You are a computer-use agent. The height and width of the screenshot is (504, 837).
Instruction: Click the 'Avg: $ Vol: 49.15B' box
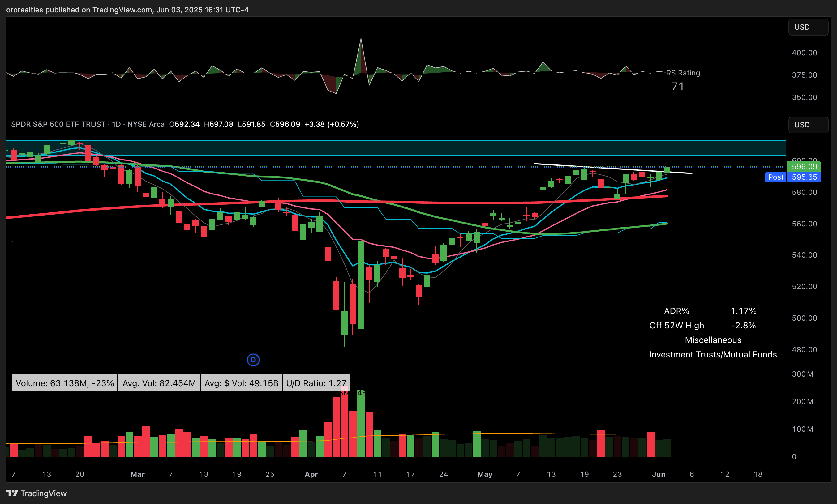[x=242, y=383]
